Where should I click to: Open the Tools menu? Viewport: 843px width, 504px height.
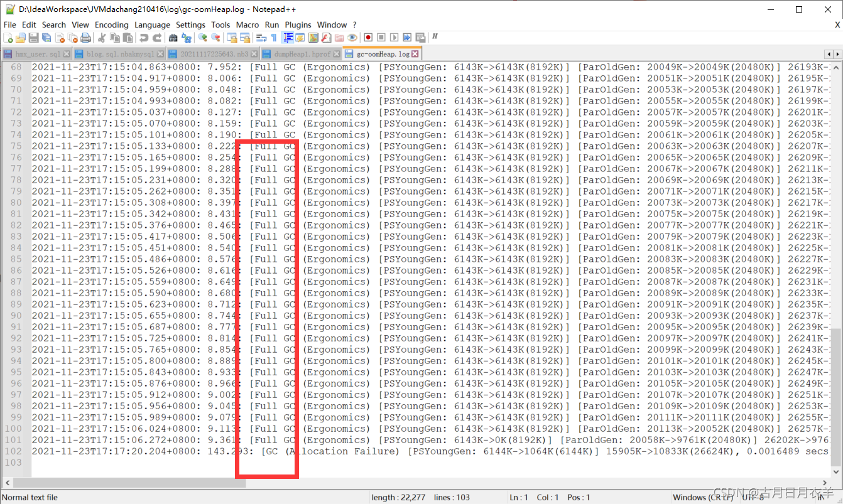coord(220,24)
